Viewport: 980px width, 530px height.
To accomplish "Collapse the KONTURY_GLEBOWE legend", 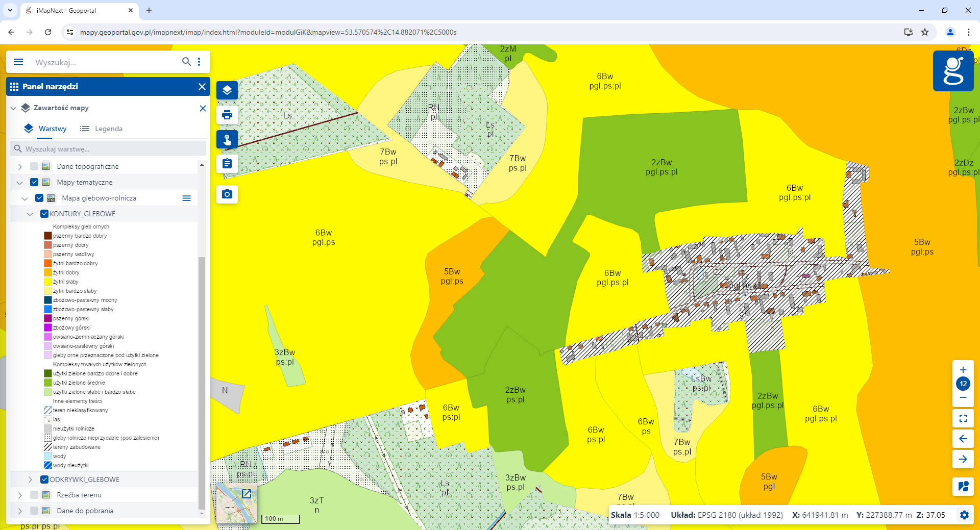I will [30, 214].
